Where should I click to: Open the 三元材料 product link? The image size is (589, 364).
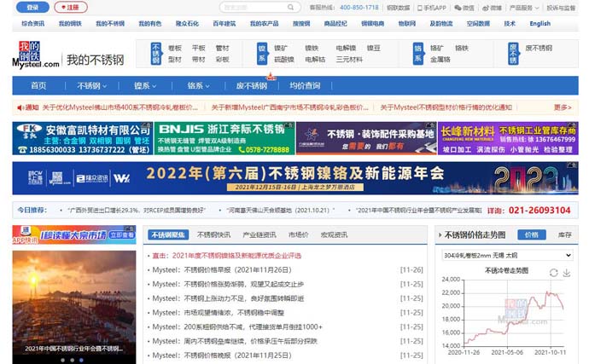pyautogui.click(x=349, y=60)
